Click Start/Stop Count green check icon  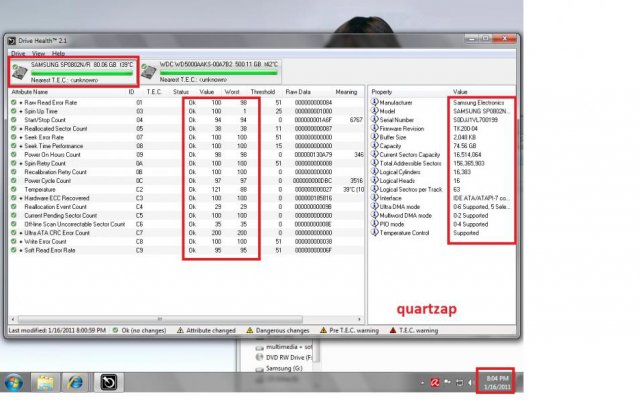pos(14,120)
